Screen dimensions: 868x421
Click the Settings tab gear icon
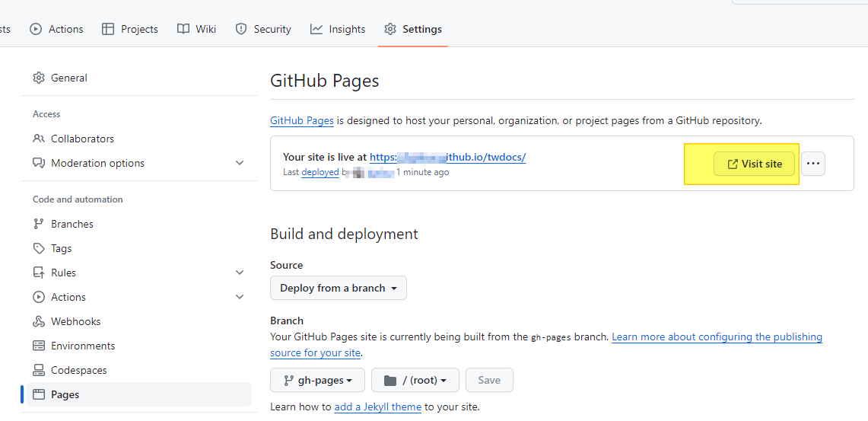pos(390,29)
